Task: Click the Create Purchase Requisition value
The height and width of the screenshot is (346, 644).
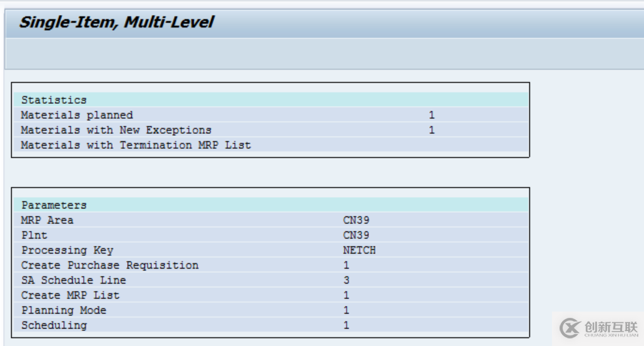Action: 346,265
